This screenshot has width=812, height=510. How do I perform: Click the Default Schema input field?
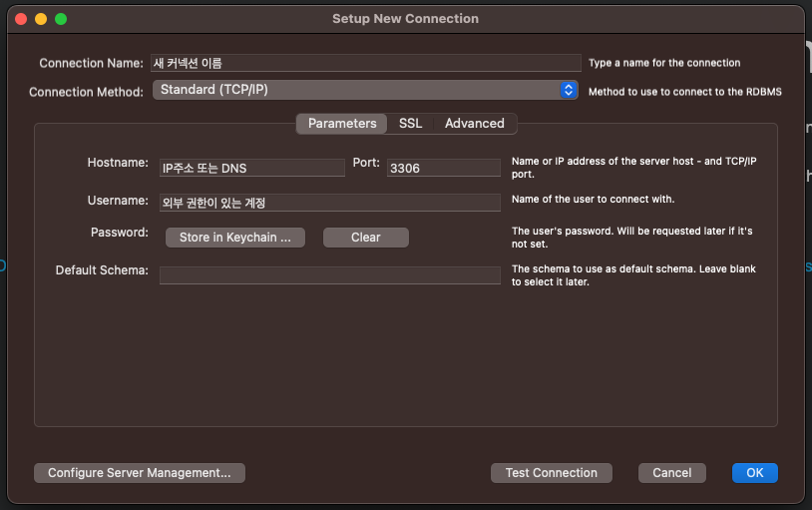click(x=330, y=275)
